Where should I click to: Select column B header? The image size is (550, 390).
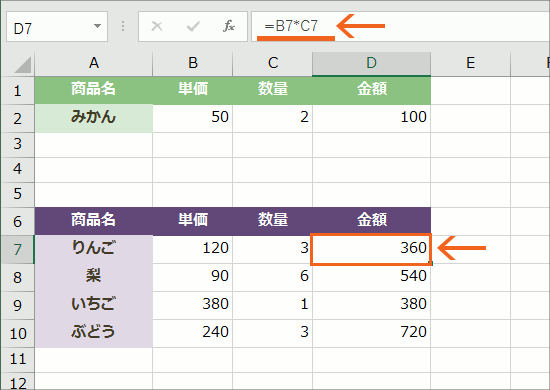click(x=193, y=64)
